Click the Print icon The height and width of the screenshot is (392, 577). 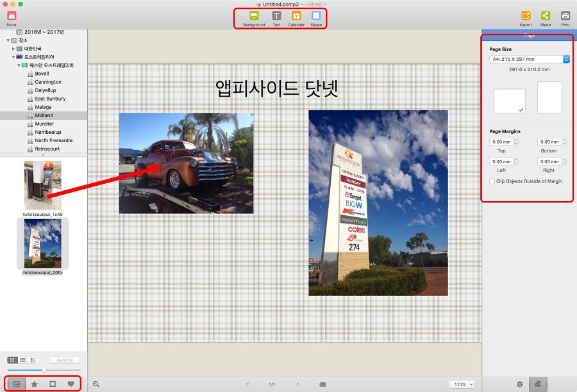click(x=565, y=16)
